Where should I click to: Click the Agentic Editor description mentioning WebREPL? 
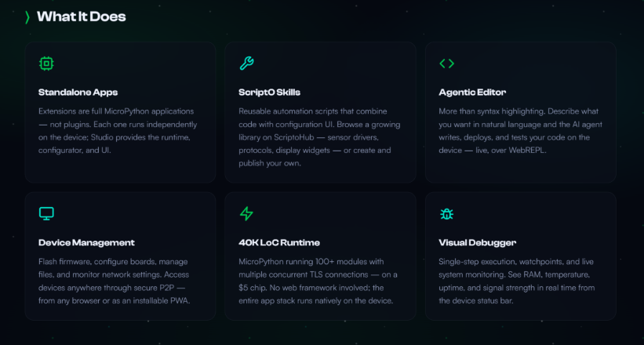point(517,130)
